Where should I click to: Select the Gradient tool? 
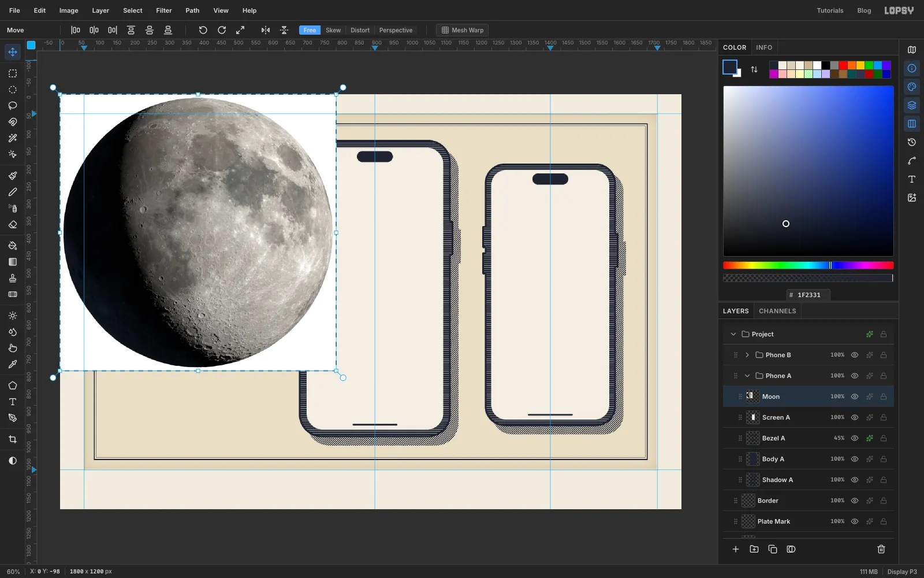point(12,262)
